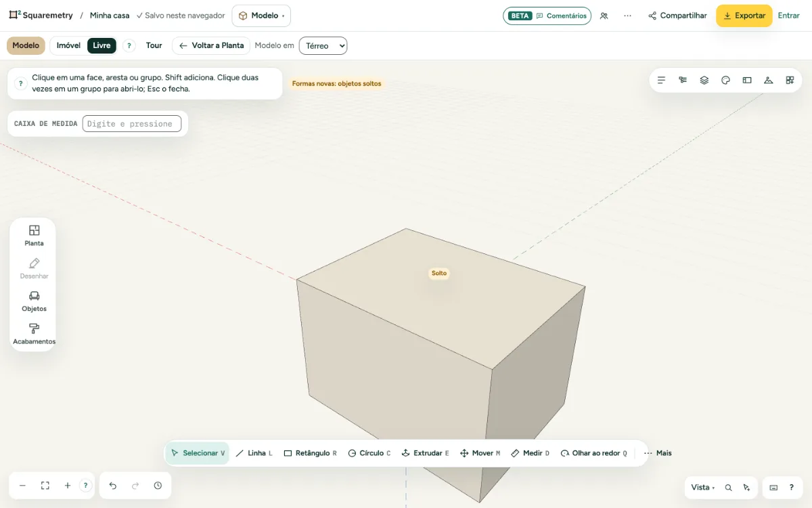Activate the Mover tool
The image size is (812, 508).
[x=480, y=453]
